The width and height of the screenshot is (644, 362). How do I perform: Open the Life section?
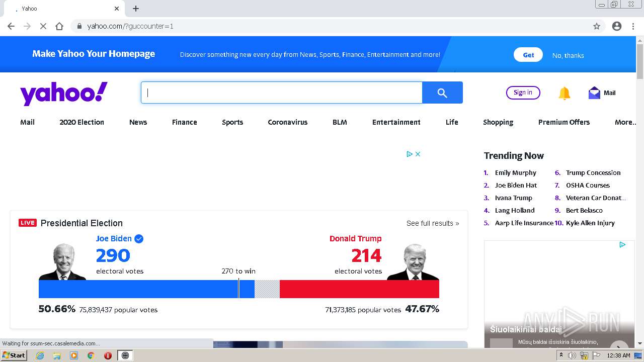pos(452,122)
